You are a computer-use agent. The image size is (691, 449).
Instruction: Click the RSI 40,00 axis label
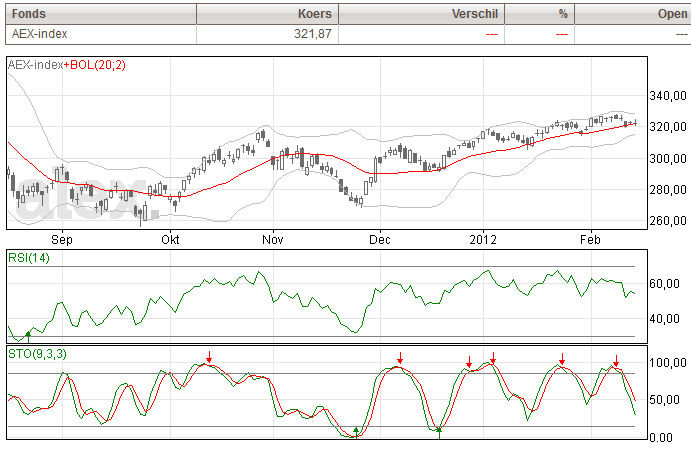click(665, 319)
